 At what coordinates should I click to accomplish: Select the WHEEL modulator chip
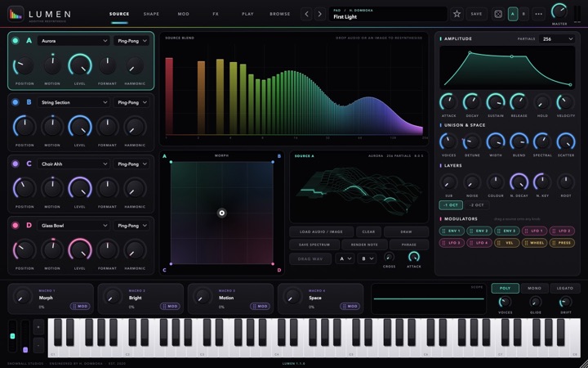coord(534,243)
